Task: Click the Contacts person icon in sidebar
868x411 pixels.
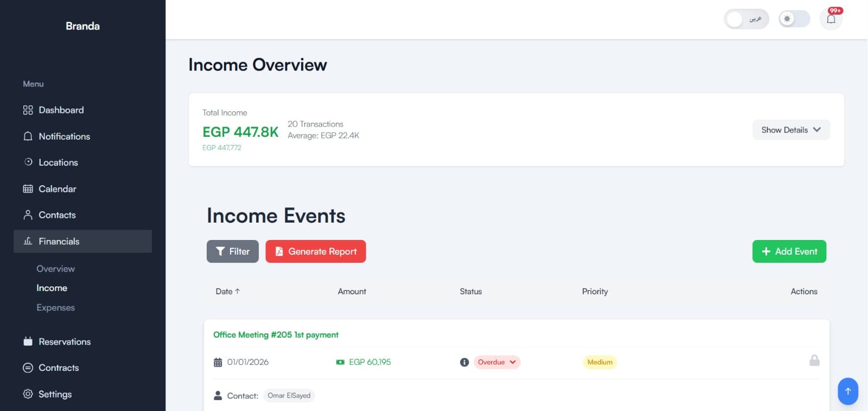Action: tap(28, 215)
